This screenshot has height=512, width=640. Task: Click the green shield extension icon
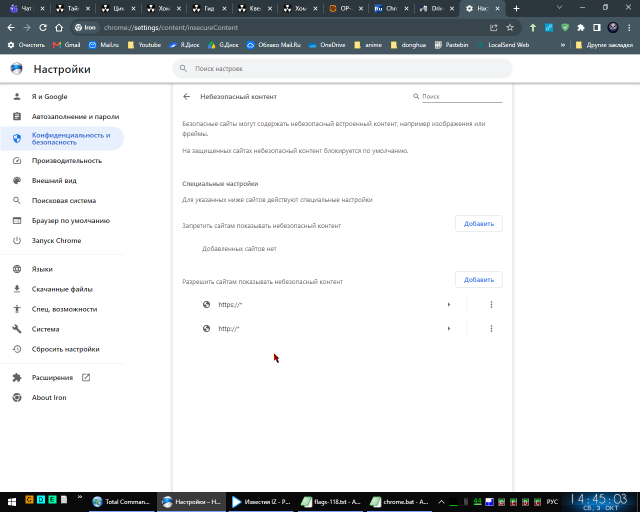(565, 27)
